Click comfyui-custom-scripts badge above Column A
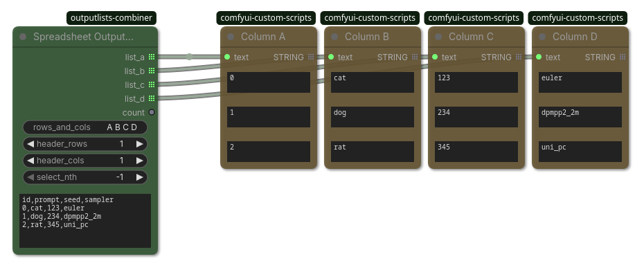This screenshot has height=270, width=644. 266,18
